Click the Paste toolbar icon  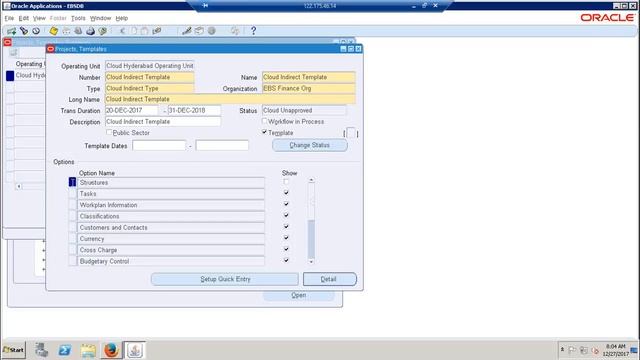[x=144, y=31]
